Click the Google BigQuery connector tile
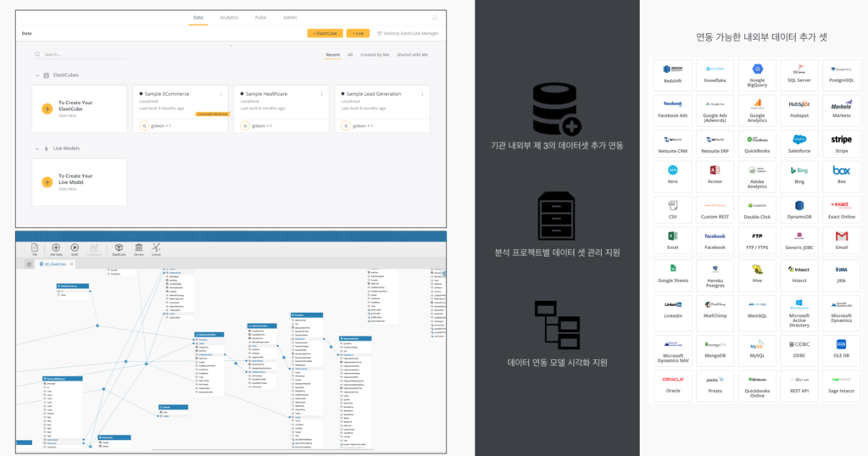This screenshot has height=456, width=868. (757, 75)
